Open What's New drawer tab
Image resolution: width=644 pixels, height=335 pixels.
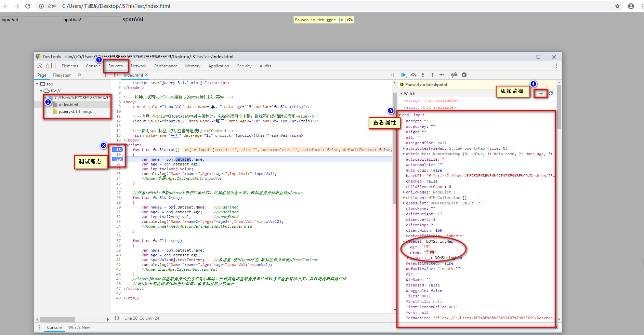[x=79, y=327]
